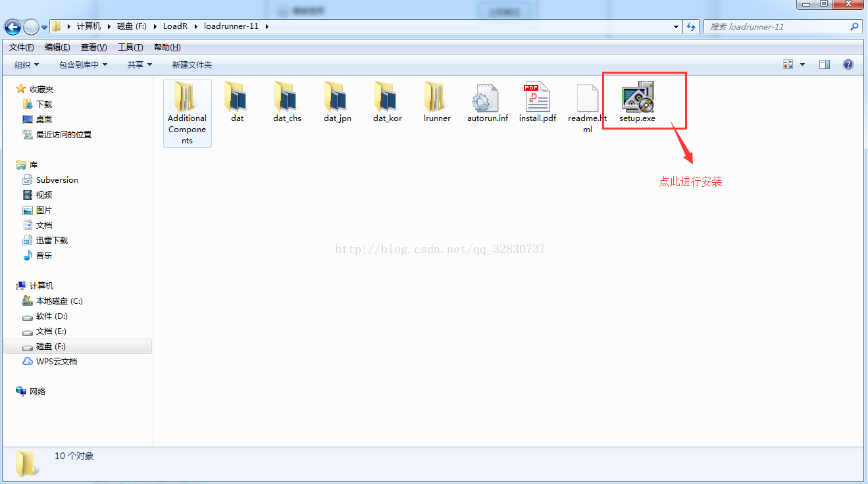Select 网络 in the navigation pane
This screenshot has width=868, height=484.
38,391
